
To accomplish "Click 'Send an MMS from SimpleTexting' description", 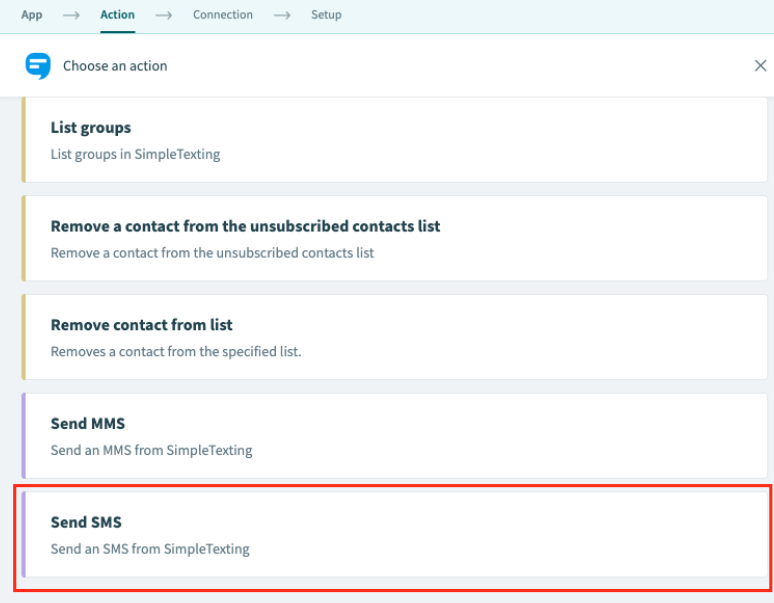I will 151,450.
